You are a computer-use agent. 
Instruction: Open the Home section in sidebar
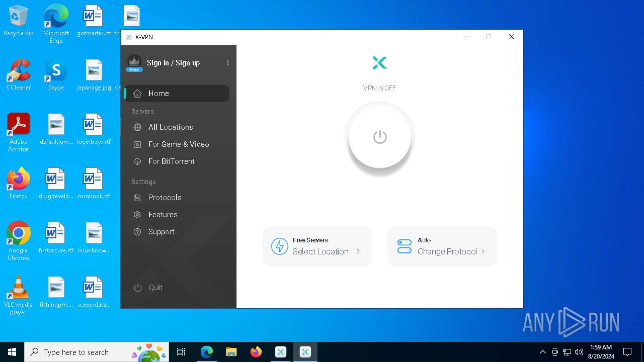pyautogui.click(x=177, y=94)
